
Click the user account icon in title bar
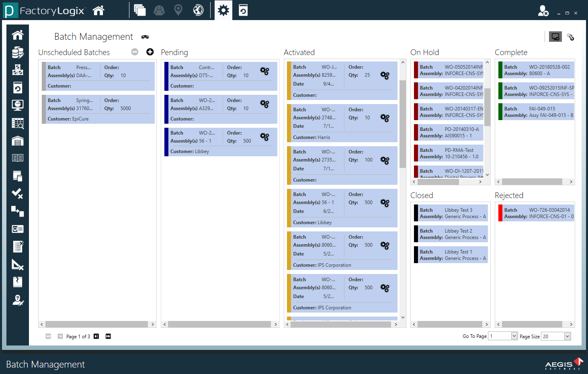(543, 11)
